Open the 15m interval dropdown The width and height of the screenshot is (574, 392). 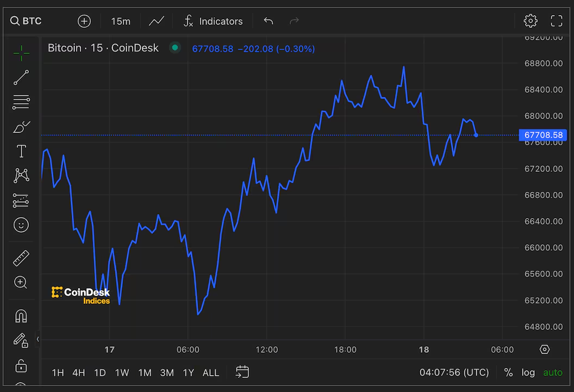121,21
